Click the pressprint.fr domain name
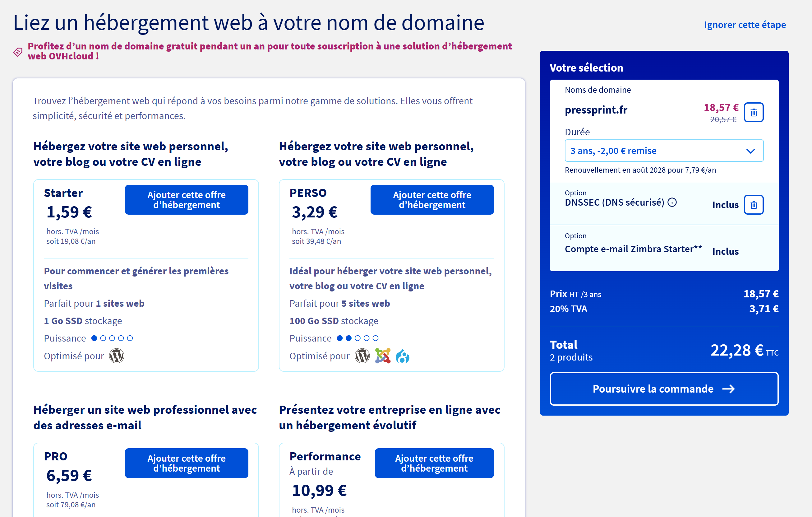 point(596,110)
